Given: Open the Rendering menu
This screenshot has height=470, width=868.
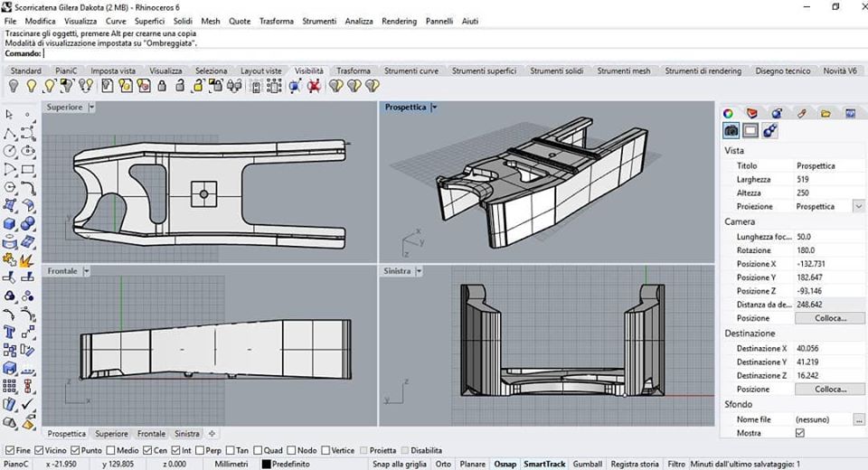Looking at the screenshot, I should pyautogui.click(x=399, y=21).
